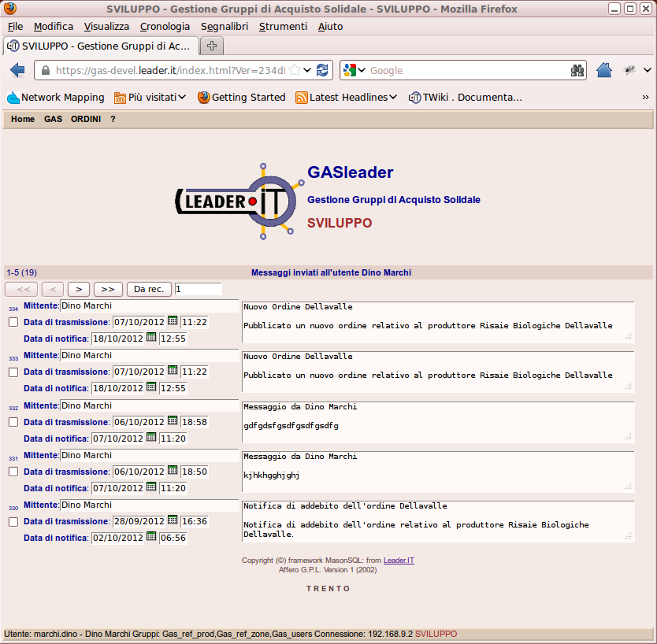Open the ORDINI site menu
657x644 pixels.
(x=86, y=119)
